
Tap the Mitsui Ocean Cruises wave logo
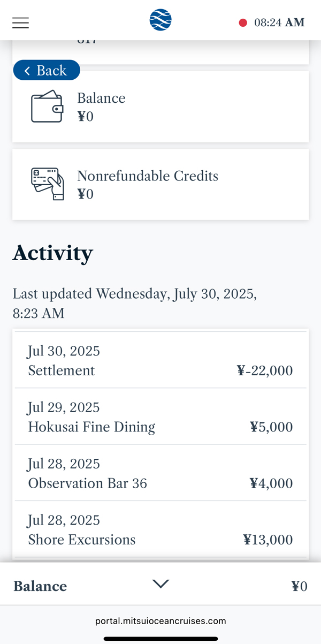coord(160,20)
